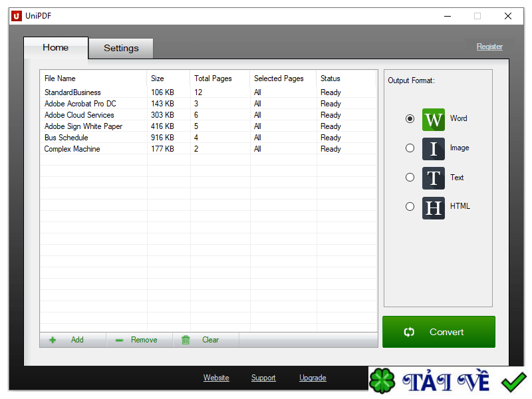Click the Total Pages column header

coord(220,78)
